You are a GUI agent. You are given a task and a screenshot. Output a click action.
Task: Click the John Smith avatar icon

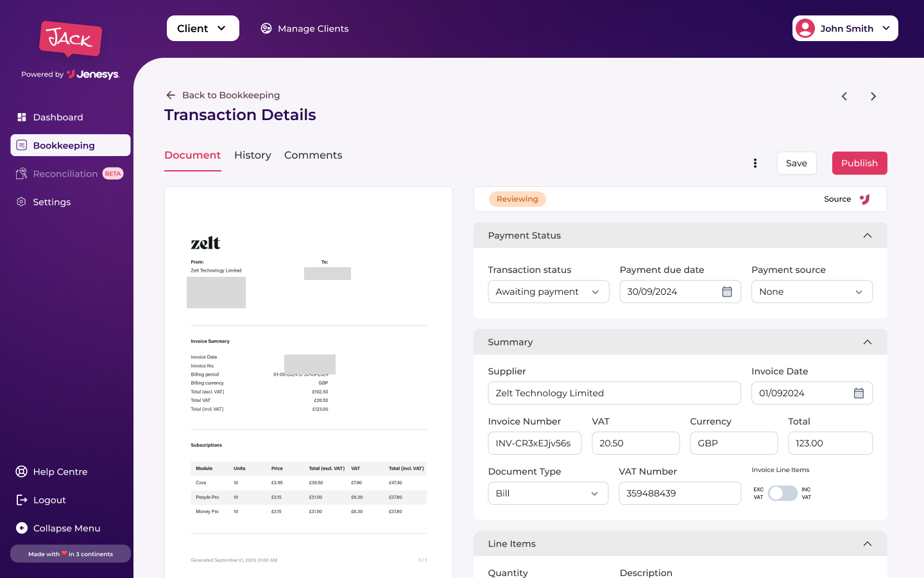[x=805, y=28]
